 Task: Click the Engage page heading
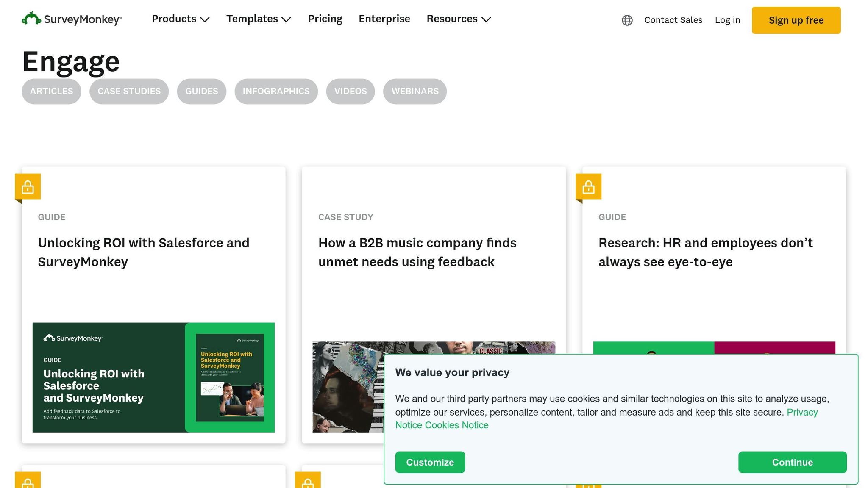tap(71, 62)
